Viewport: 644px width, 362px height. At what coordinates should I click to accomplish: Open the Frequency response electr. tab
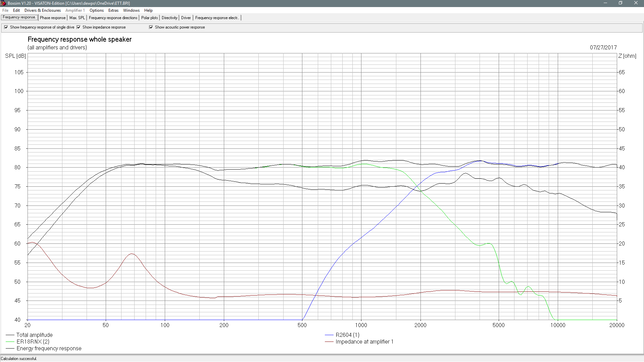click(x=217, y=18)
